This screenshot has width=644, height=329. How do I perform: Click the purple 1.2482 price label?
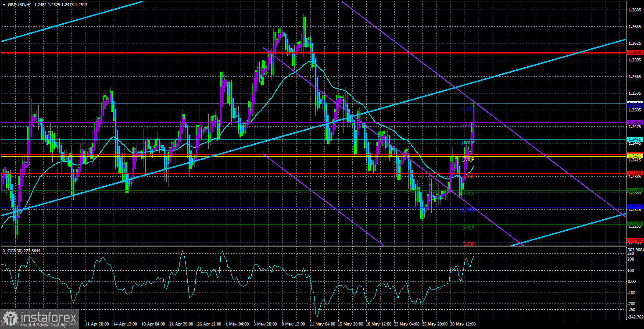point(635,122)
